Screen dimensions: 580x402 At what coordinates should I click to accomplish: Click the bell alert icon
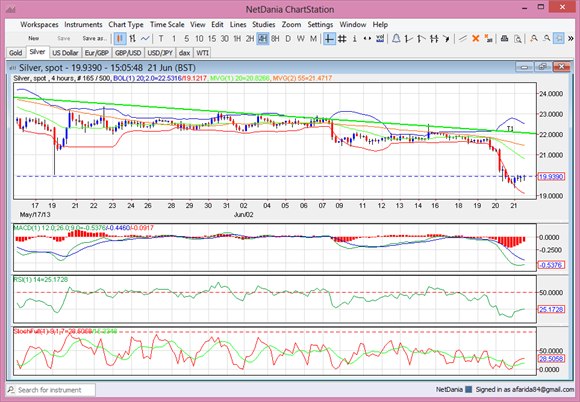tap(396, 38)
